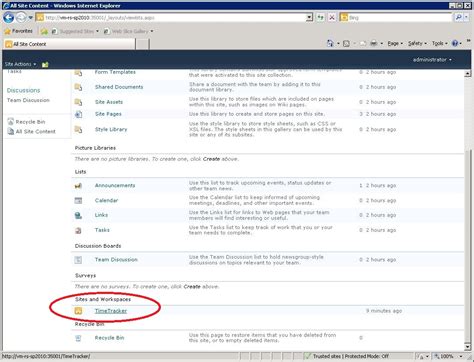The width and height of the screenshot is (474, 362).
Task: Click Create link in the Picture Libraries section
Action: tap(211, 159)
